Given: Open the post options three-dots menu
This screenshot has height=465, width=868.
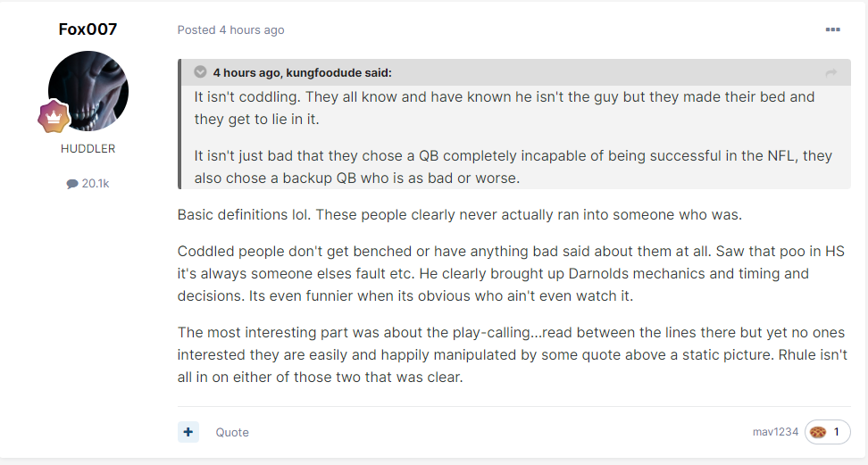Looking at the screenshot, I should click(832, 29).
